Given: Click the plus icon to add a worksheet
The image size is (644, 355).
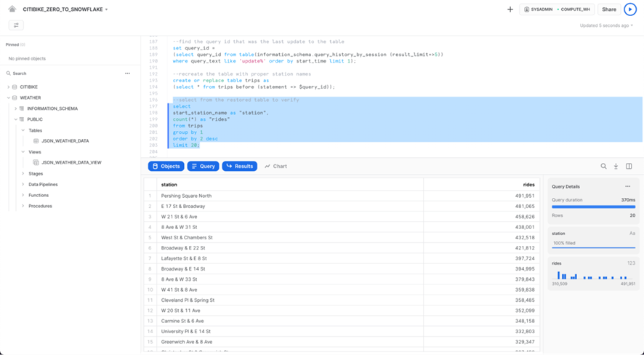Looking at the screenshot, I should (x=510, y=9).
